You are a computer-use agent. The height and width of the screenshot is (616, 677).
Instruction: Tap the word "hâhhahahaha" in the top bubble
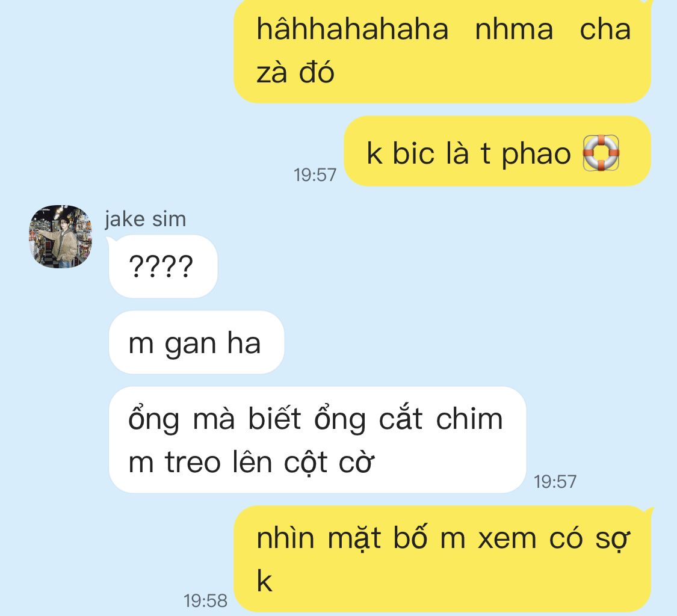point(352,29)
